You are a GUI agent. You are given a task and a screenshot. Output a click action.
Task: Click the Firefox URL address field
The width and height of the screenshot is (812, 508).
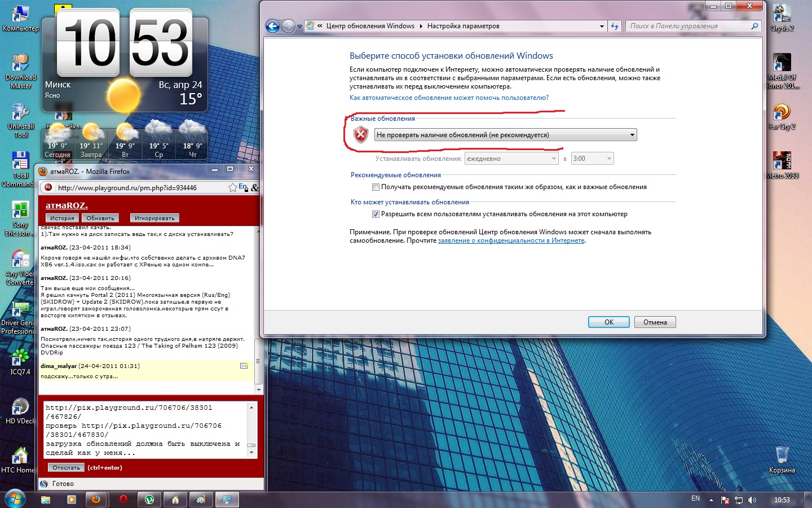(x=141, y=187)
